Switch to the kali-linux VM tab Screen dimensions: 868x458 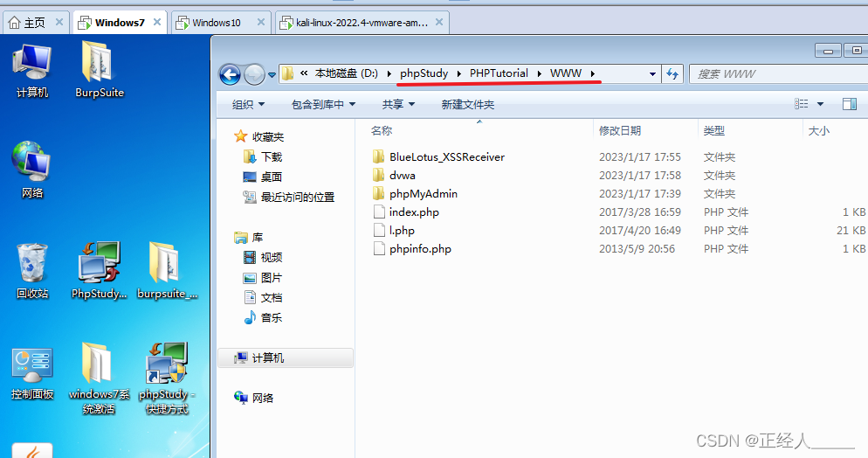coord(362,22)
